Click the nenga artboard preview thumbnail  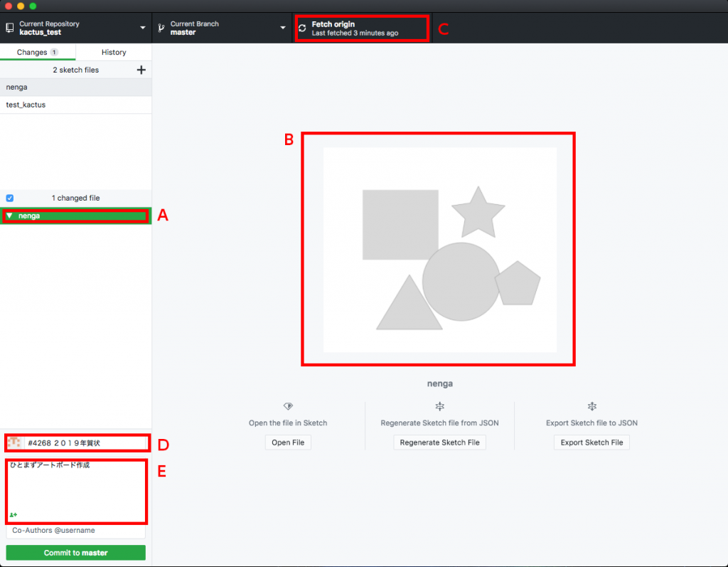439,250
